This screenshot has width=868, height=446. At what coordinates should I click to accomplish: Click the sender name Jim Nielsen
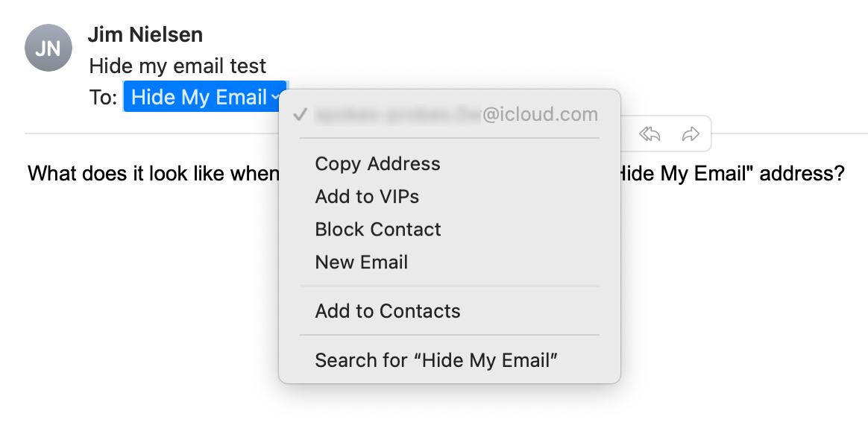[x=145, y=34]
